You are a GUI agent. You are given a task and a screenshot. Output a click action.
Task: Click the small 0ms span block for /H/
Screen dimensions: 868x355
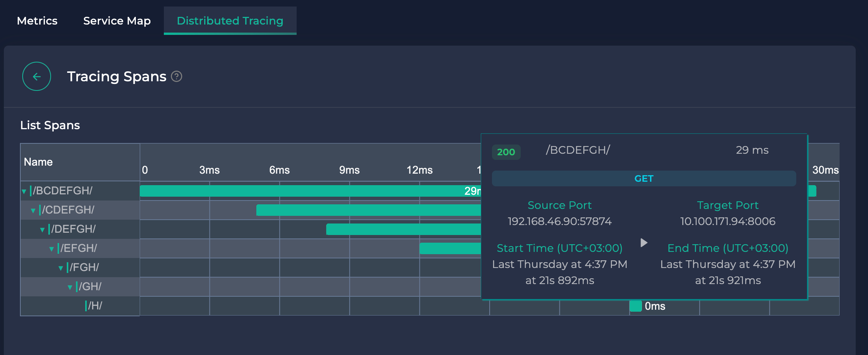coord(636,306)
